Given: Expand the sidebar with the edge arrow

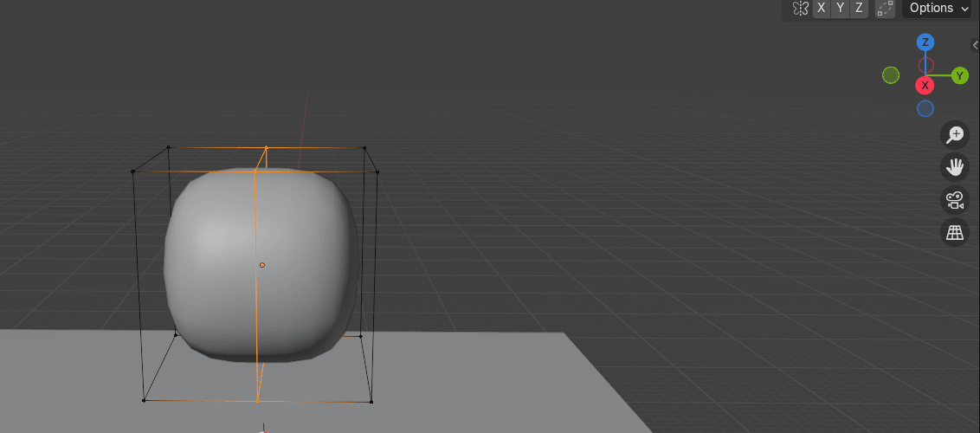Looking at the screenshot, I should tap(976, 45).
